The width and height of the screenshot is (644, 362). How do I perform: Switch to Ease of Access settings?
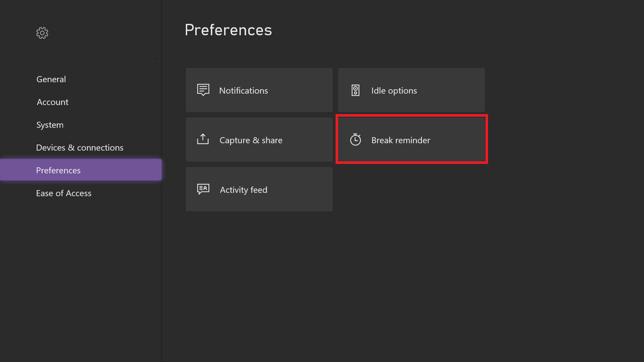pos(63,194)
